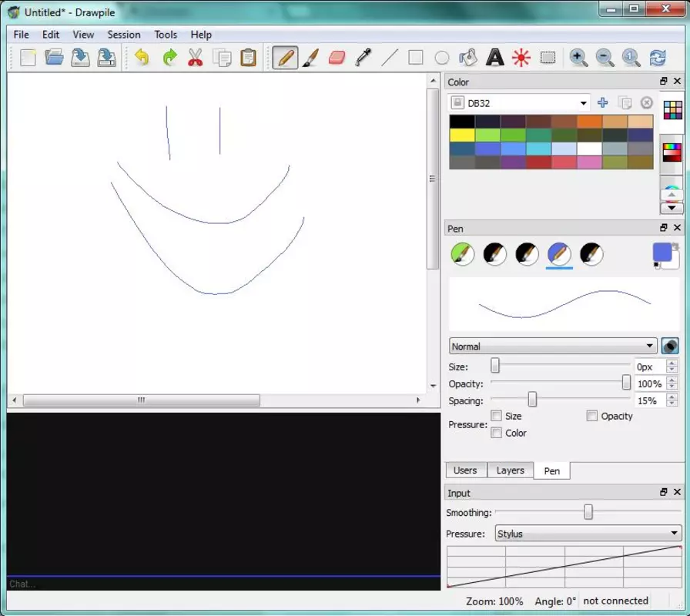The image size is (690, 616).
Task: Select the Flood fill bucket tool
Action: (x=468, y=58)
